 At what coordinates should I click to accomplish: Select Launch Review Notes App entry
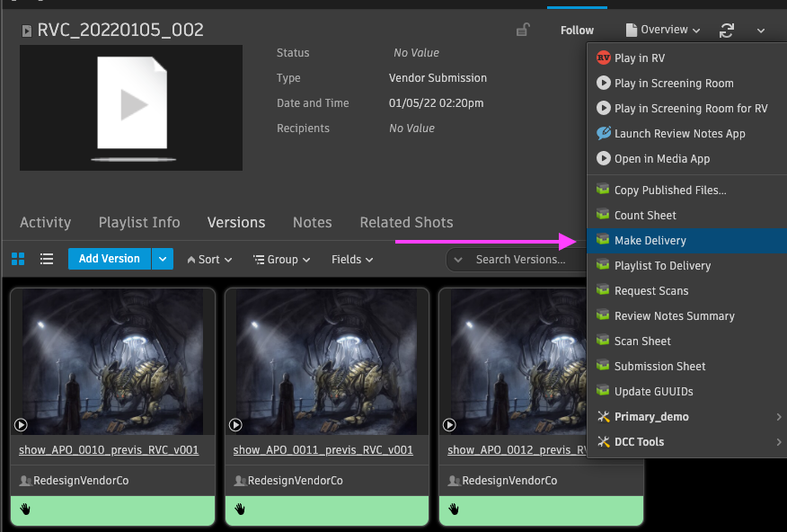686,134
